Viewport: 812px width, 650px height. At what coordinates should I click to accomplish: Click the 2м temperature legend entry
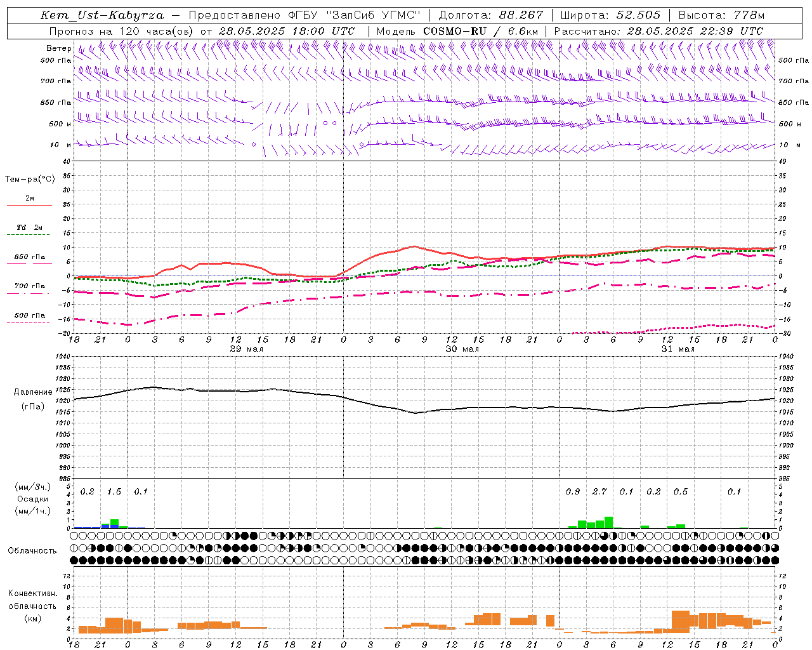(30, 199)
